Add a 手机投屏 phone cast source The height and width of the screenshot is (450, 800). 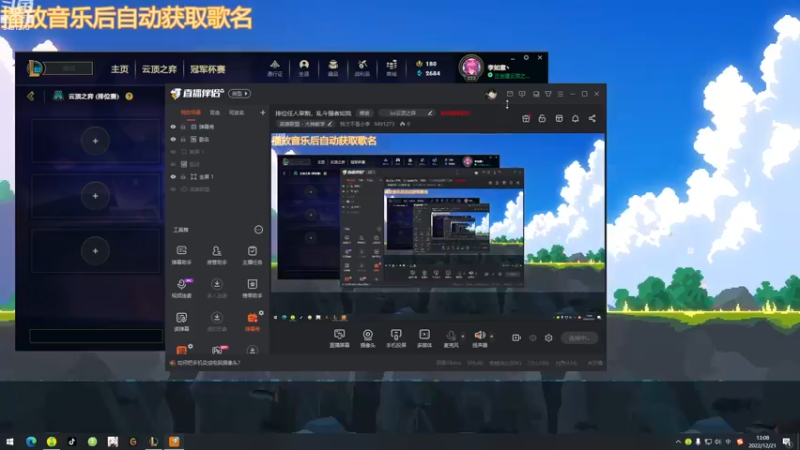pyautogui.click(x=396, y=338)
